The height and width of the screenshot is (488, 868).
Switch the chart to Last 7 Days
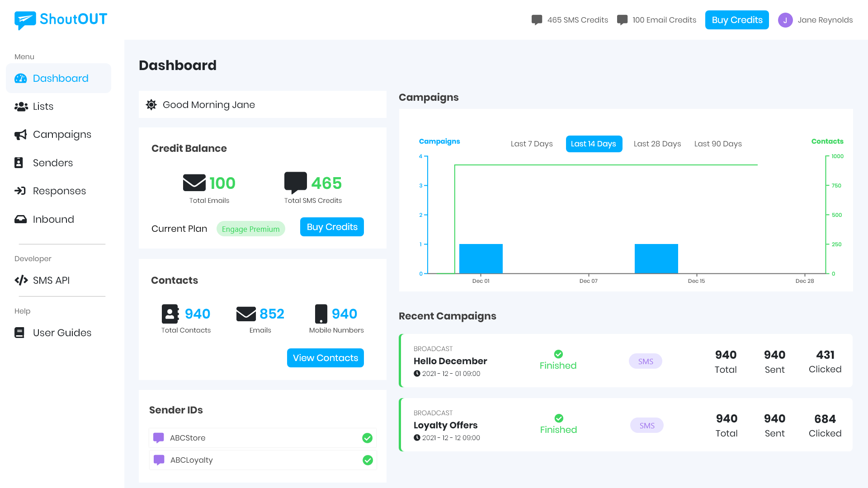click(532, 144)
